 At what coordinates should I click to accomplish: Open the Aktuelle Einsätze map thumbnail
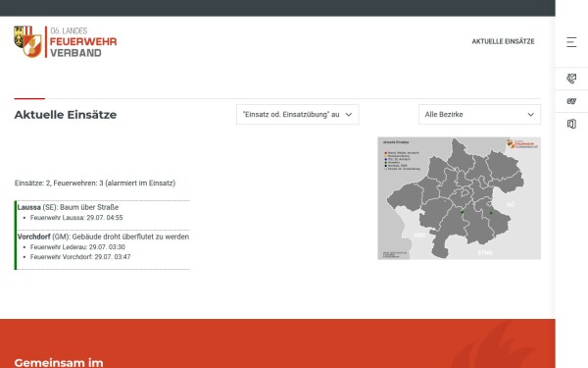459,198
